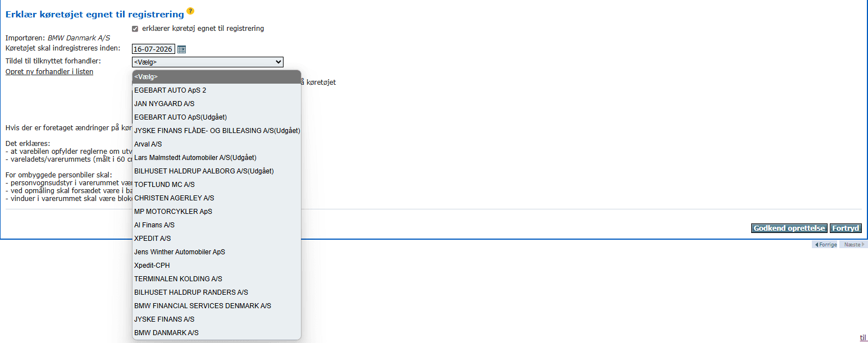Choose JAN NYGAARD A/S from list
This screenshot has width=868, height=343.
click(165, 104)
